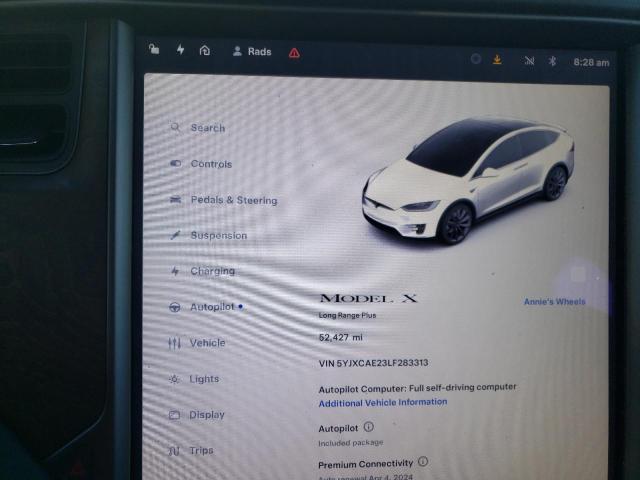Screen dimensions: 640x480
Task: Open the Bluetooth settings icon
Action: pos(552,62)
